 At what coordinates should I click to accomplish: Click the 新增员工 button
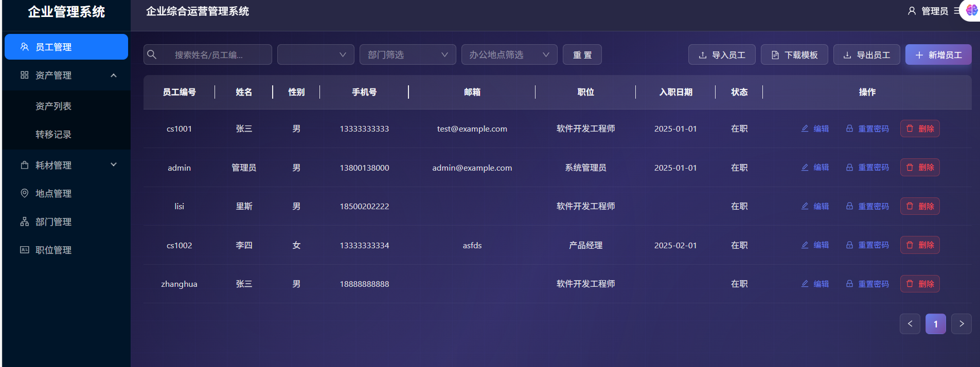[938, 54]
